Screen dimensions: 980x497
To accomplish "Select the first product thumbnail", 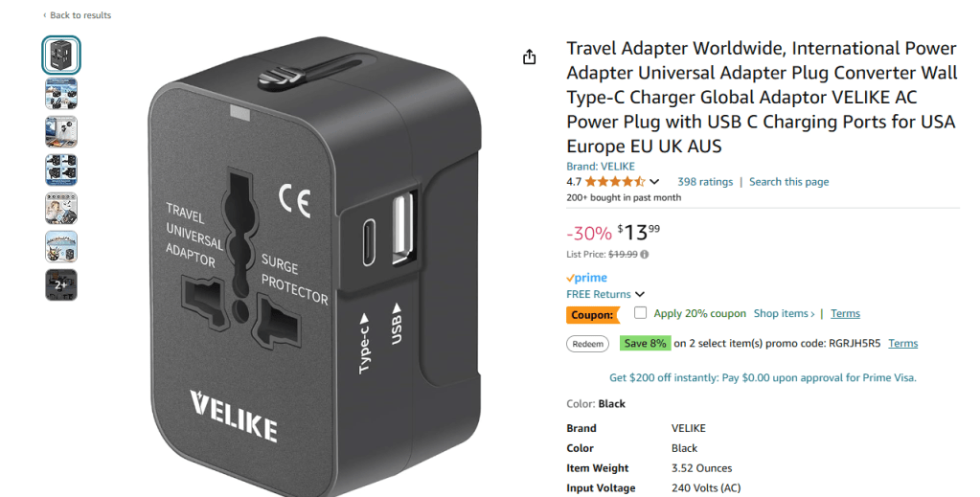I will coord(61,56).
